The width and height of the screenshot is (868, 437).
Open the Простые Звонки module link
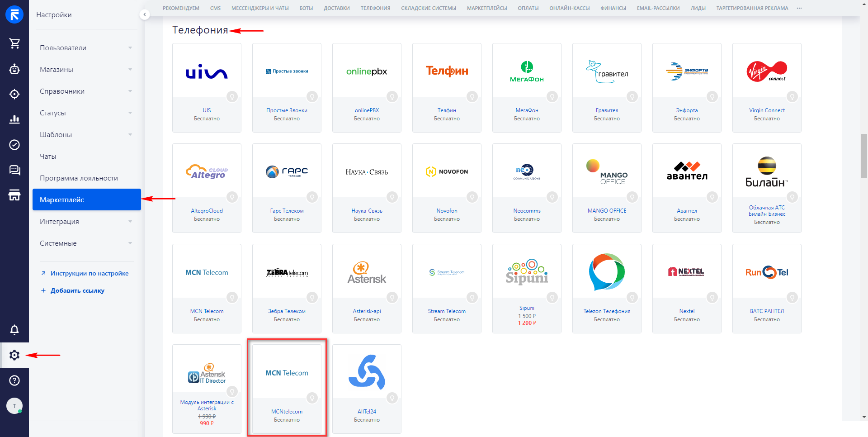(287, 110)
